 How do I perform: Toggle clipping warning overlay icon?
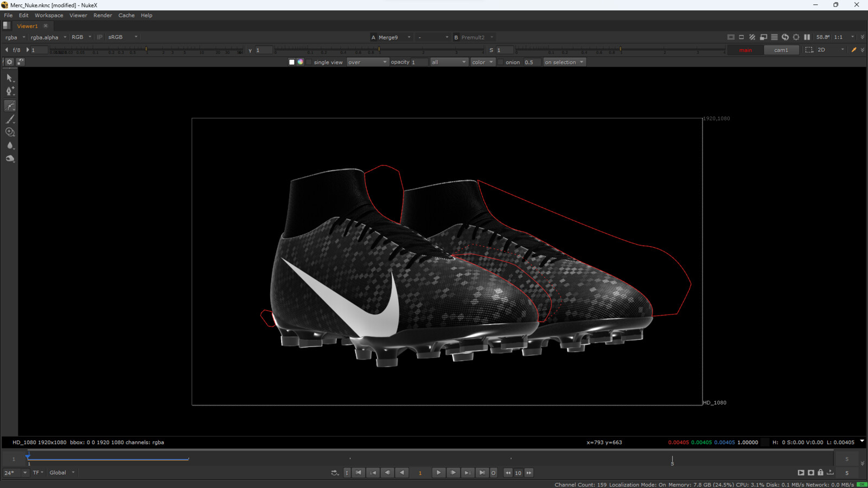pyautogui.click(x=731, y=37)
